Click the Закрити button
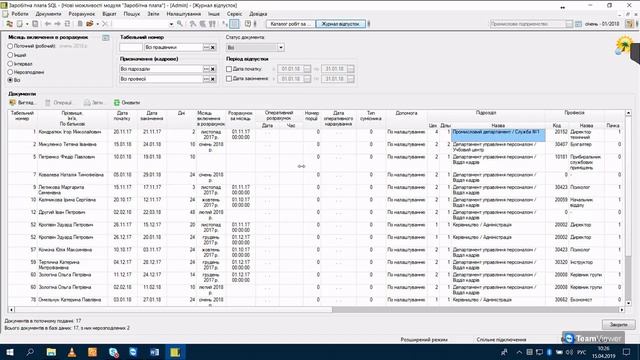The width and height of the screenshot is (640, 360). coord(618,324)
